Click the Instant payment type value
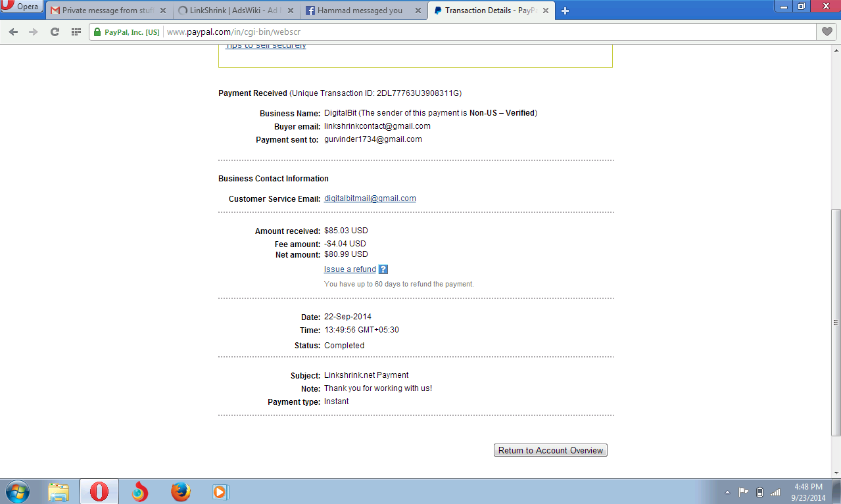 (337, 401)
